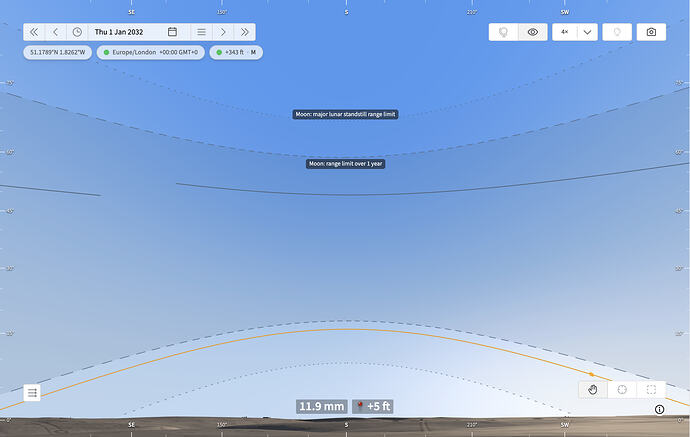The image size is (690, 437).
Task: Click the +343 ft elevation pill
Action: pyautogui.click(x=236, y=52)
